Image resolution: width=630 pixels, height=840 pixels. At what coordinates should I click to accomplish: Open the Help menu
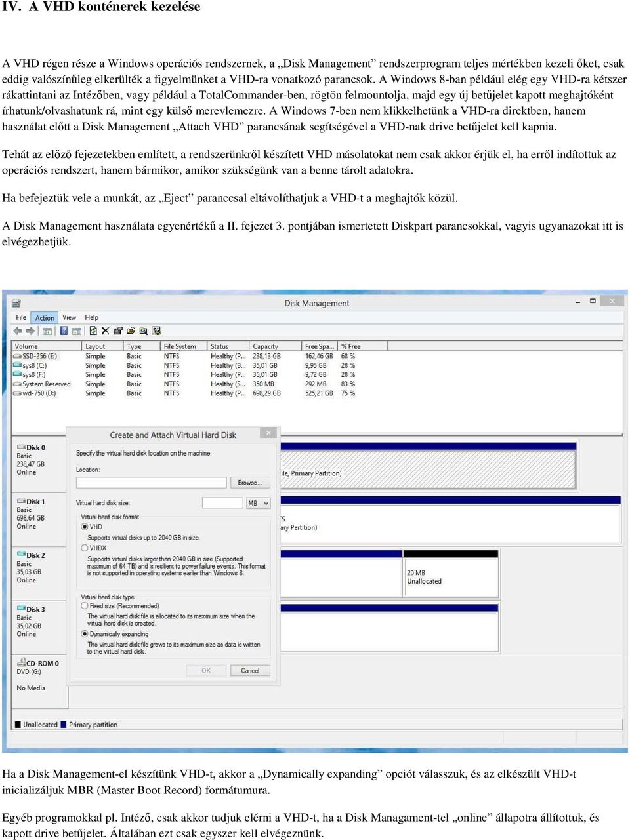92,317
